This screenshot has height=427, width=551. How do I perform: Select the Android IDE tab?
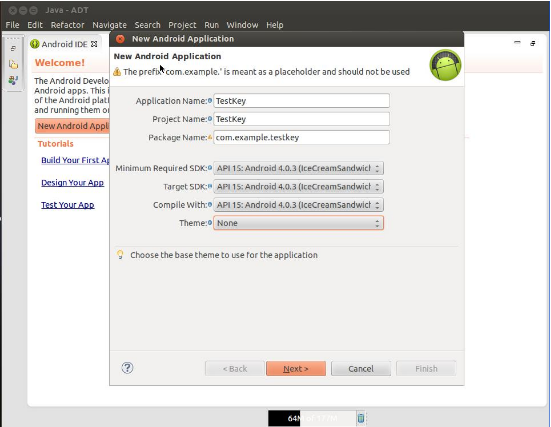pos(64,44)
